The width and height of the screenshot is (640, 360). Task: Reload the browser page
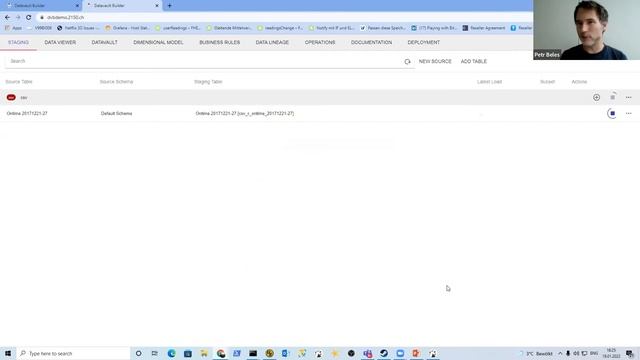(29, 18)
